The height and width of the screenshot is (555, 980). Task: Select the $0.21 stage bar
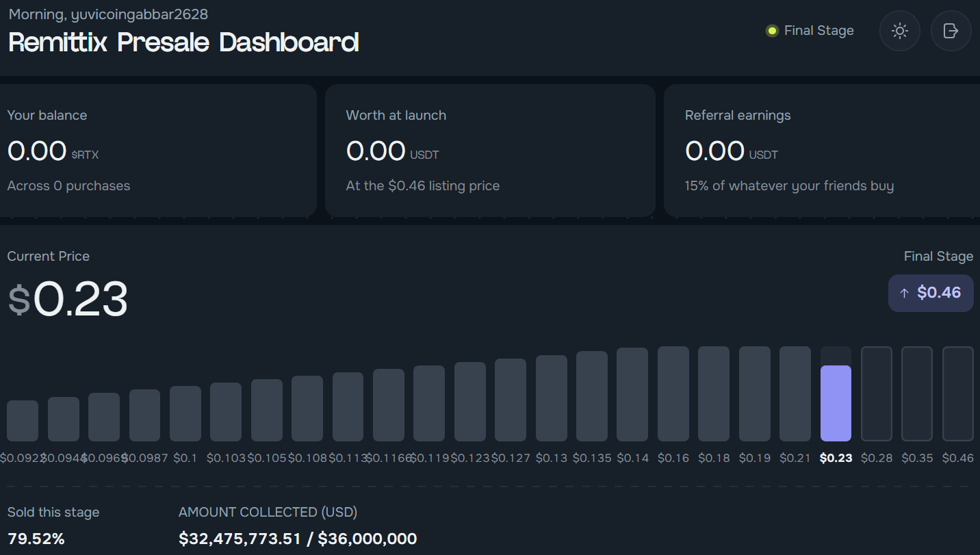[795, 394]
